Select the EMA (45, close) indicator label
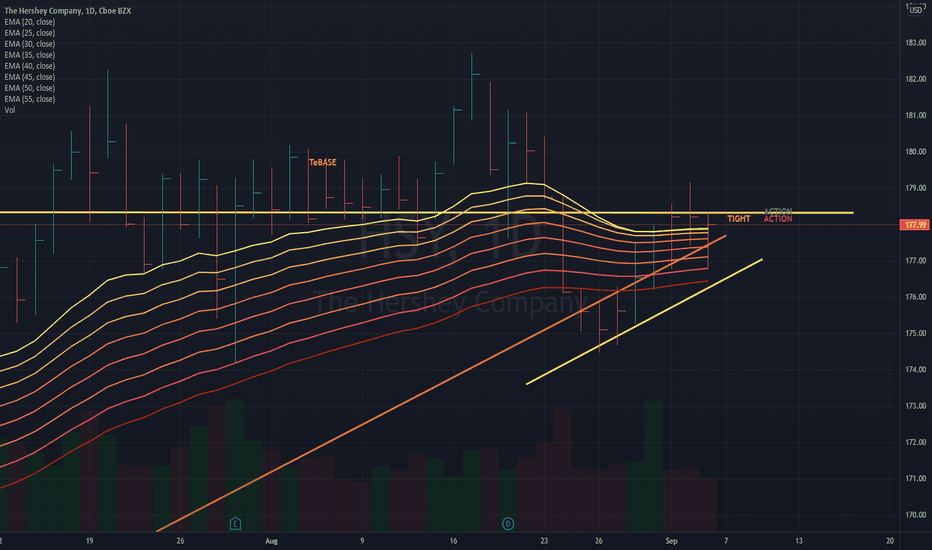 tap(30, 77)
